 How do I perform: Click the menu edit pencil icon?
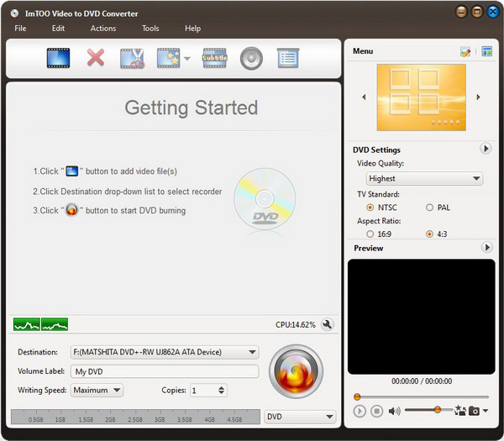pyautogui.click(x=465, y=51)
